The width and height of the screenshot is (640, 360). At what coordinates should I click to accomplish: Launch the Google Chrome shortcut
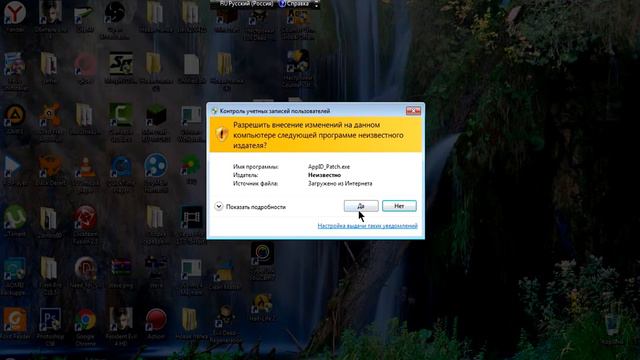click(86, 320)
